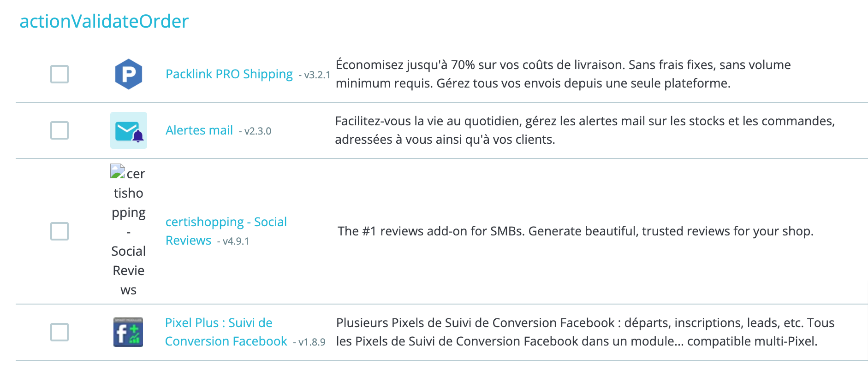Open the Packlink PRO Shipping link
The height and width of the screenshot is (387, 868).
click(x=229, y=74)
